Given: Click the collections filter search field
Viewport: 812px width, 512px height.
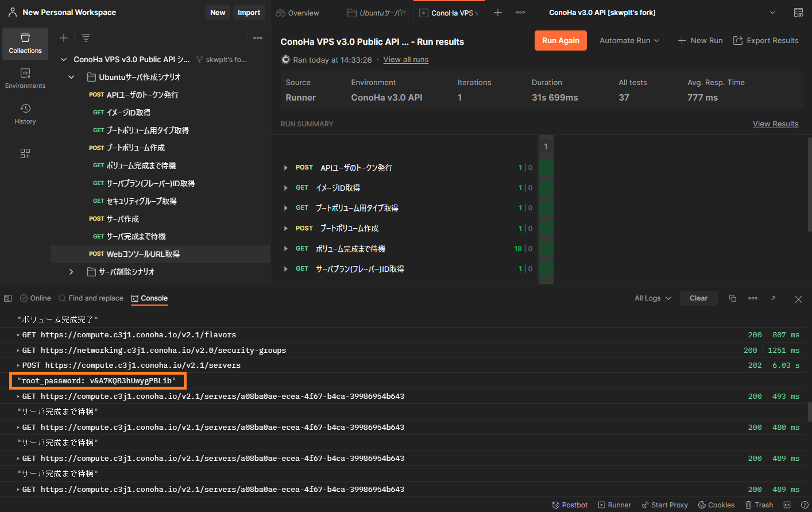Looking at the screenshot, I should click(160, 38).
